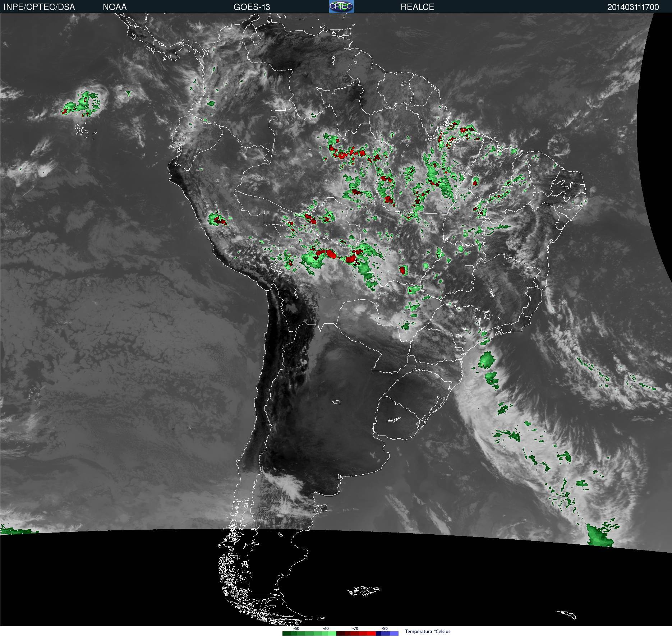Click the Federal District rectangle outline in central Brazil
Image resolution: width=672 pixels, height=636 pixels.
[469, 267]
